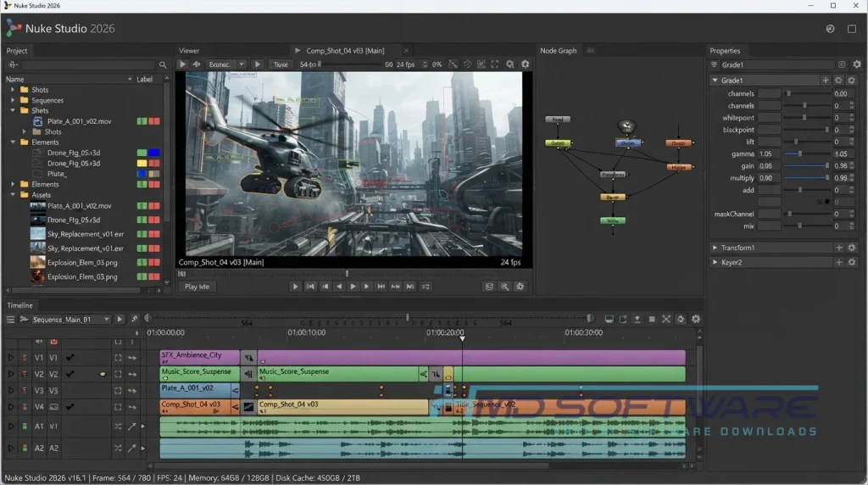Select the yellow Merge node in Node Graph
This screenshot has height=485, width=868.
pyautogui.click(x=612, y=197)
